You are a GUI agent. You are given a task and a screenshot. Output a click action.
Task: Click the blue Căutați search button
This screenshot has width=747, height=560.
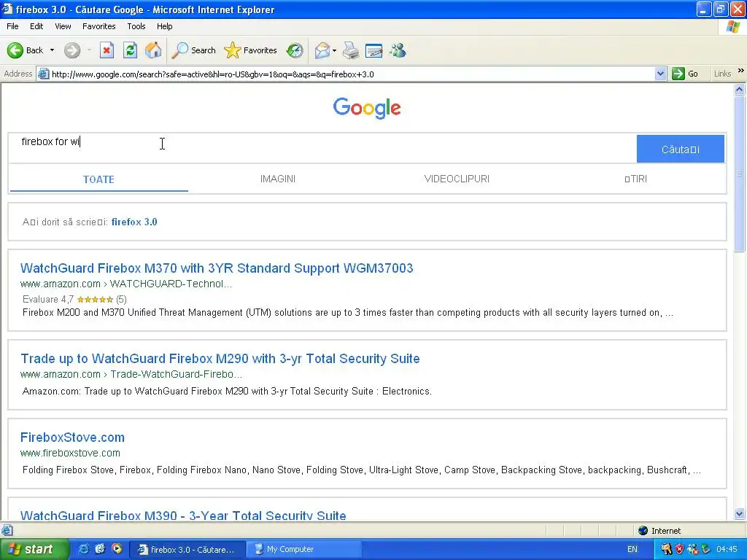(681, 149)
